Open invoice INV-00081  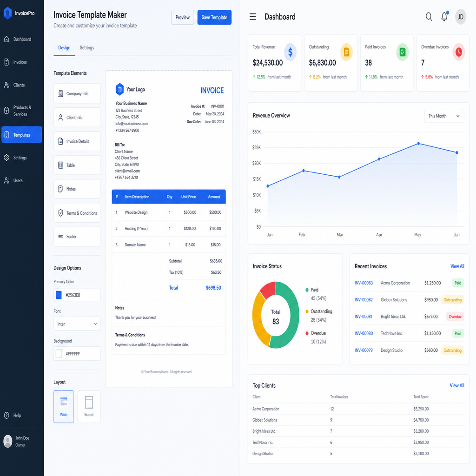point(364,317)
